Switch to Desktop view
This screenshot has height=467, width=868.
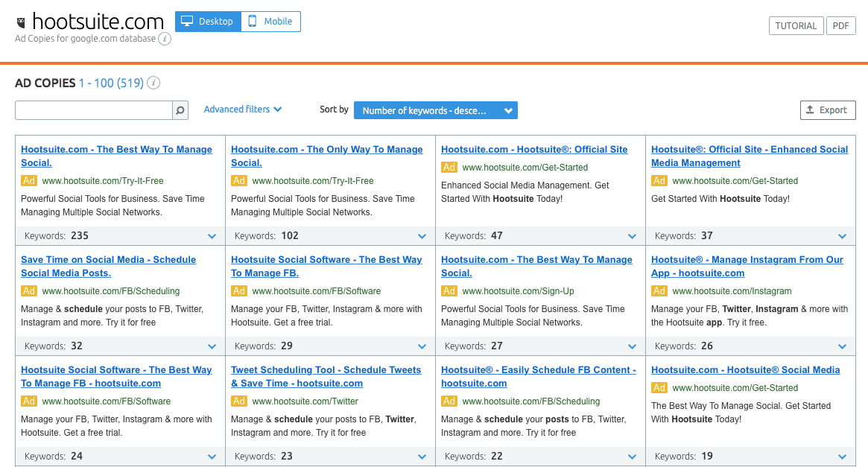point(208,22)
